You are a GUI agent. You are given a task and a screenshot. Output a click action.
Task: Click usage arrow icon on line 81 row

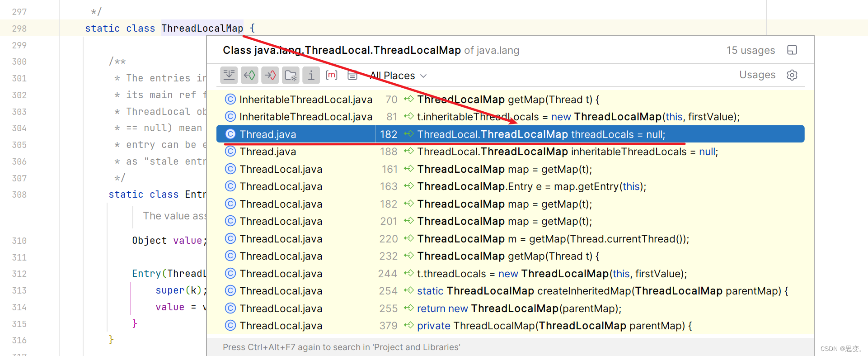click(408, 116)
